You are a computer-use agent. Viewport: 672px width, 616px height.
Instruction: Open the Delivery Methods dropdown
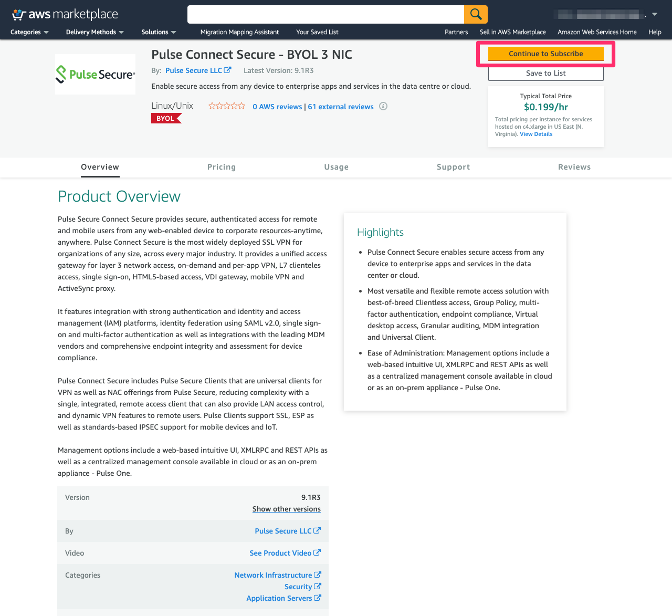(x=94, y=32)
